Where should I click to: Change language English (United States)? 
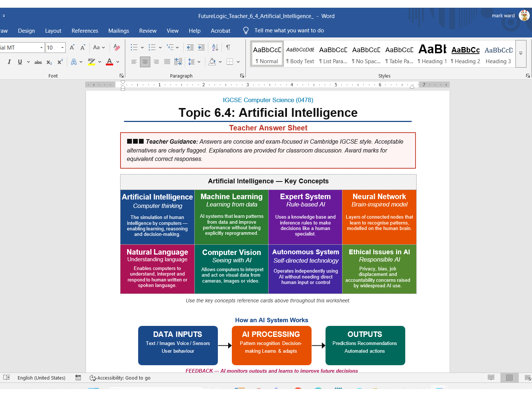pyautogui.click(x=42, y=378)
